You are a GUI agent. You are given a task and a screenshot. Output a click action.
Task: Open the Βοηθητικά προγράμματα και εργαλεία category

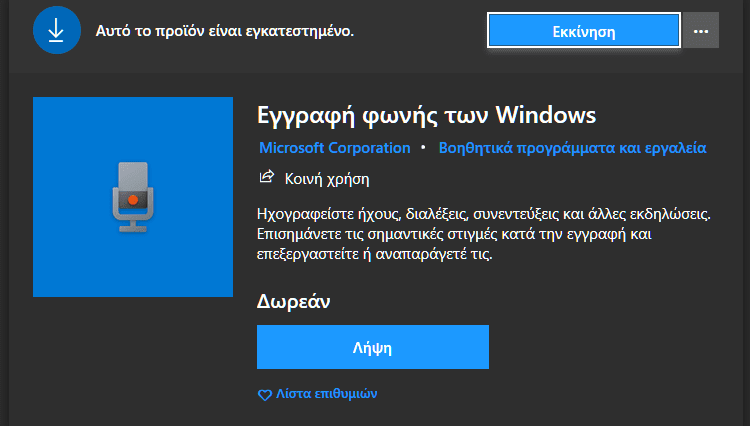573,148
